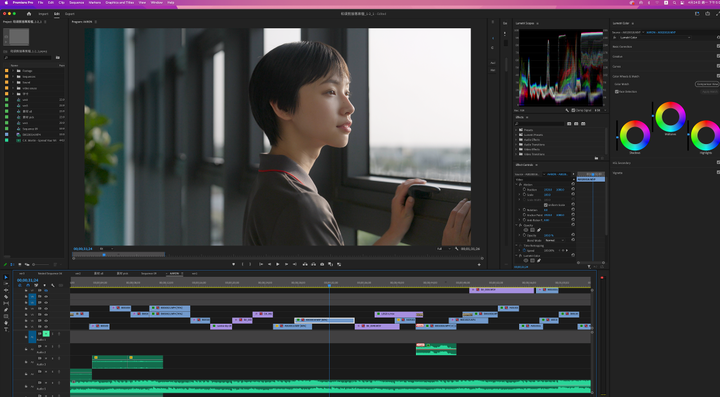Select the Track Select Forward tool

point(6,284)
